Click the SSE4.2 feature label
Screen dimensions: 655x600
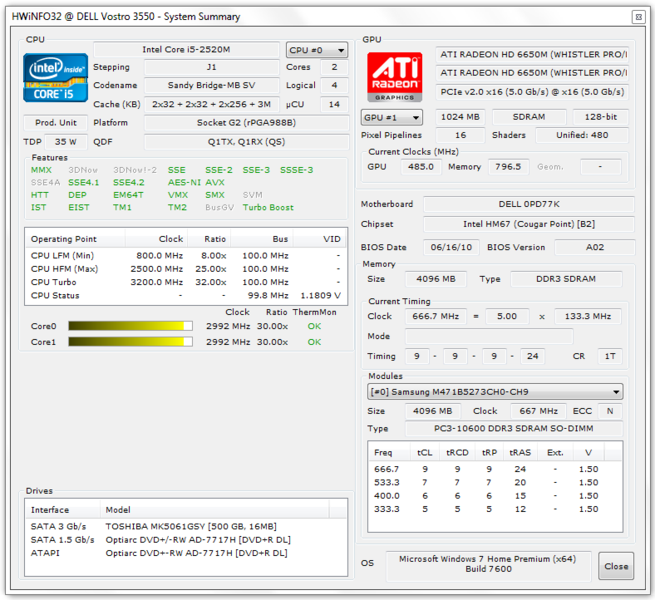click(x=129, y=183)
